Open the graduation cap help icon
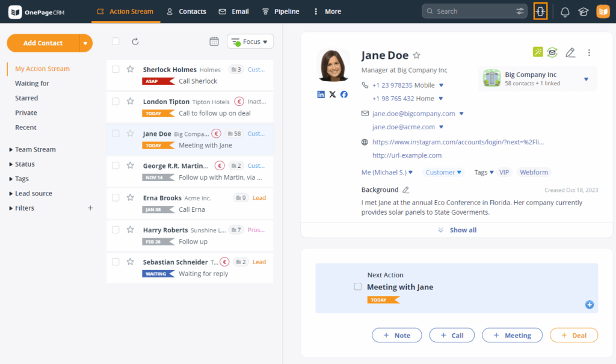The image size is (616, 364). click(x=583, y=12)
